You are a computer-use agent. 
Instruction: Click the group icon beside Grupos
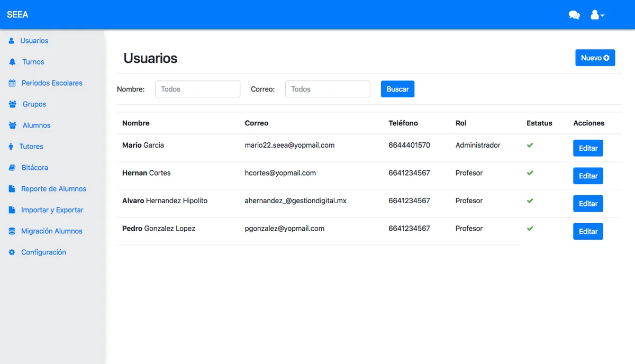(13, 104)
